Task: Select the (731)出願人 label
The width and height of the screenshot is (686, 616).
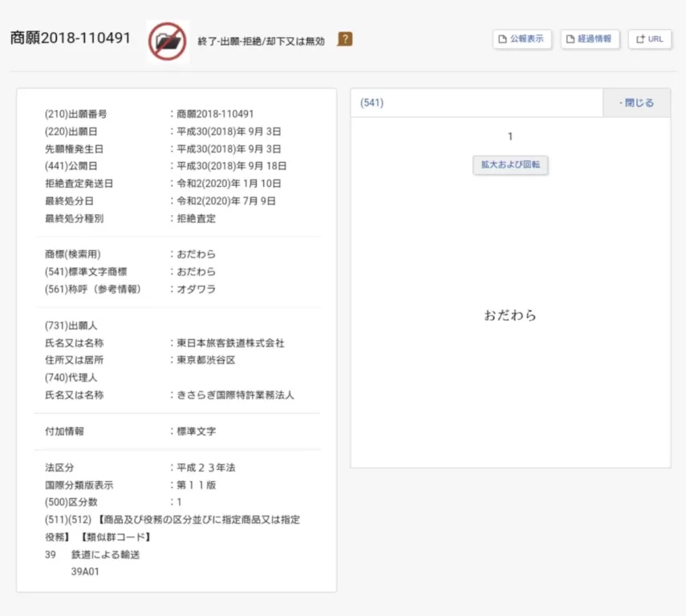Action: coord(71,326)
